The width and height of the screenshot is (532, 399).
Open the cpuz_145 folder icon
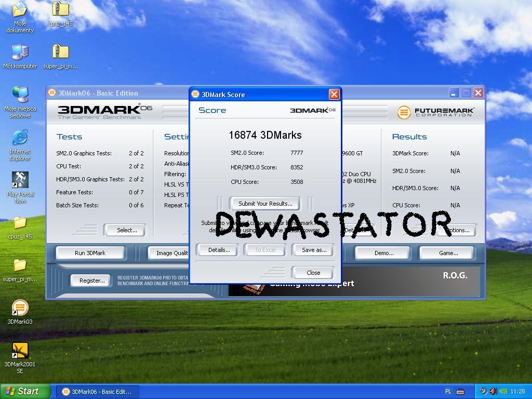pyautogui.click(x=20, y=228)
